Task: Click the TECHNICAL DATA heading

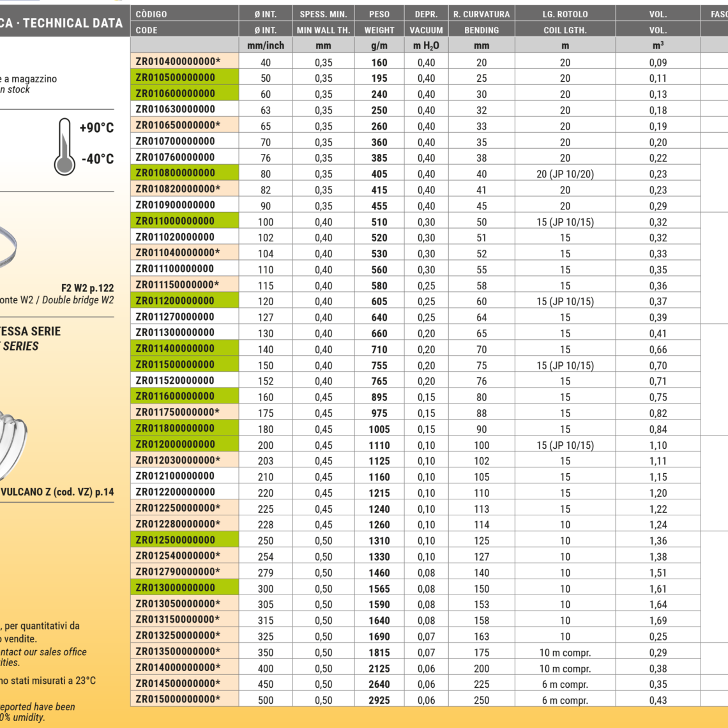Action: pyautogui.click(x=73, y=23)
